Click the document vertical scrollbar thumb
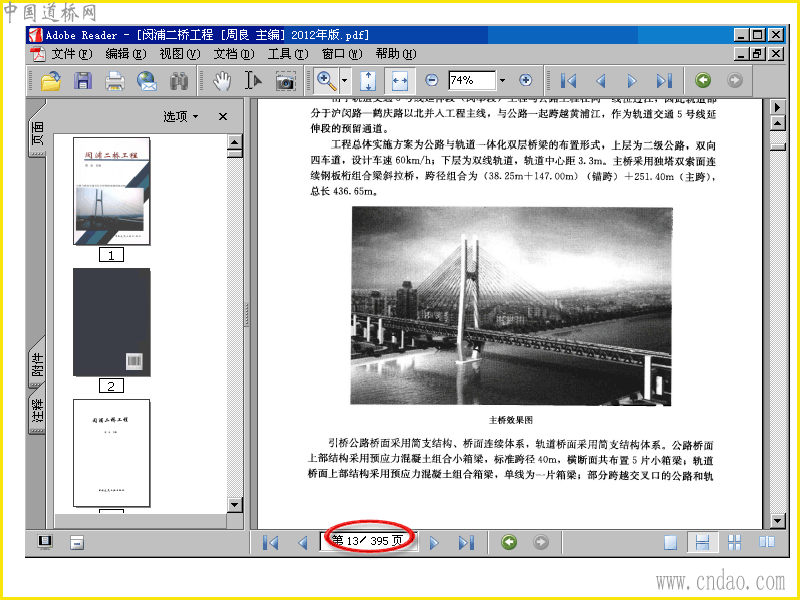 pyautogui.click(x=778, y=147)
